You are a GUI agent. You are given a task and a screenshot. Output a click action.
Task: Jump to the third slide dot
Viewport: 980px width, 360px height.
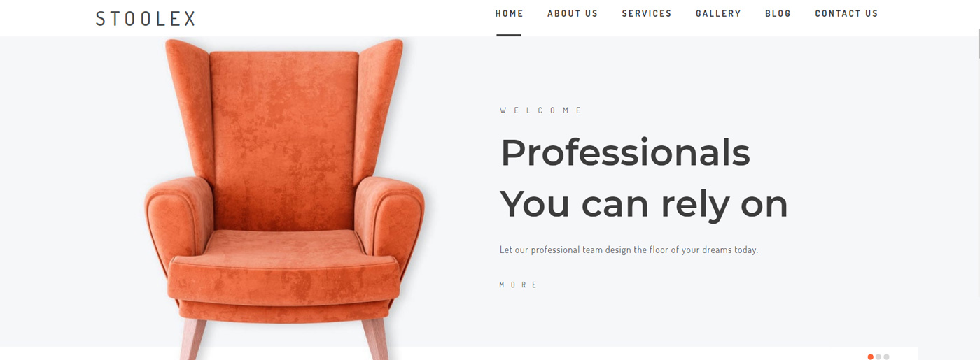pyautogui.click(x=886, y=357)
